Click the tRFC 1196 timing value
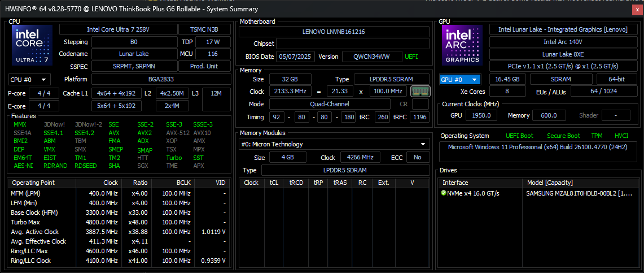644x273 pixels. 419,117
